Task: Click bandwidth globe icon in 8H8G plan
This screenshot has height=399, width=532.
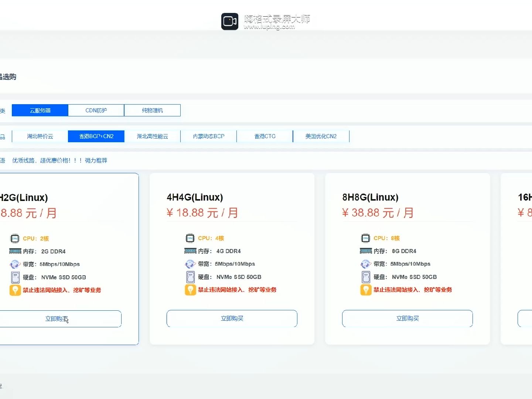Action: coord(366,264)
